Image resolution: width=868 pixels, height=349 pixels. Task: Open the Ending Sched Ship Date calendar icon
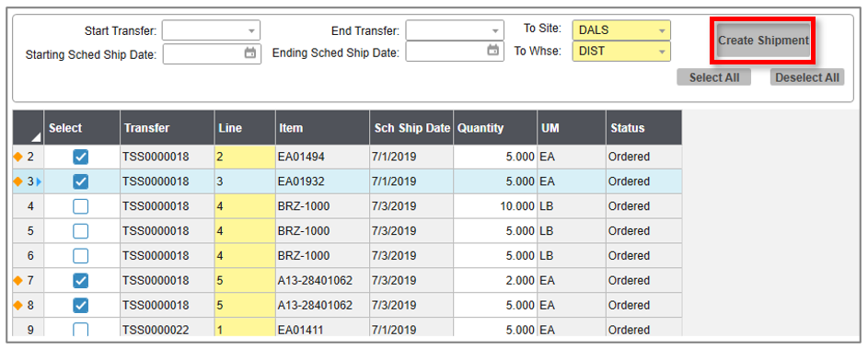tap(492, 51)
